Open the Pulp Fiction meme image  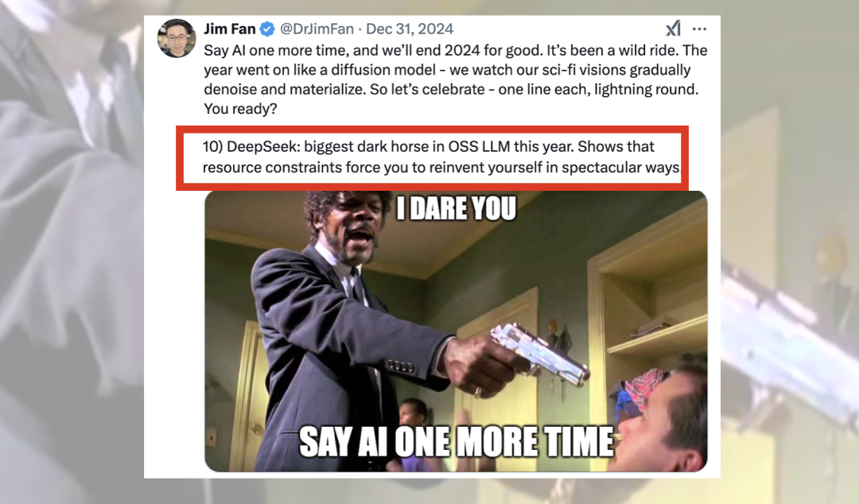click(x=456, y=331)
